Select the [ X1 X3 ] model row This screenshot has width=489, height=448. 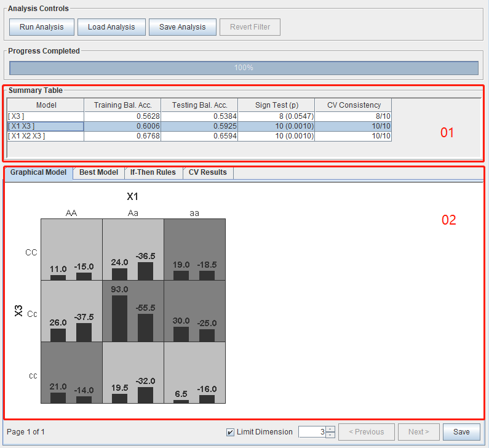199,126
